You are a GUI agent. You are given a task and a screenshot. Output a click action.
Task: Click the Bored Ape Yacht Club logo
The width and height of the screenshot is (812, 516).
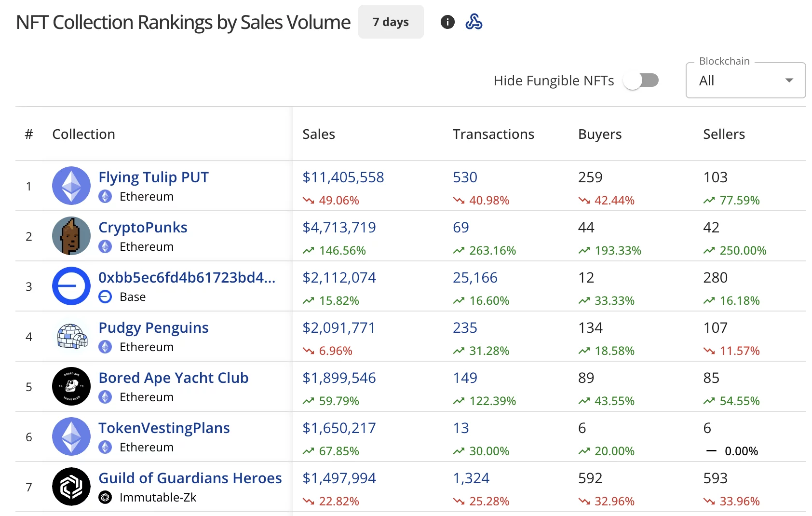[x=71, y=386]
